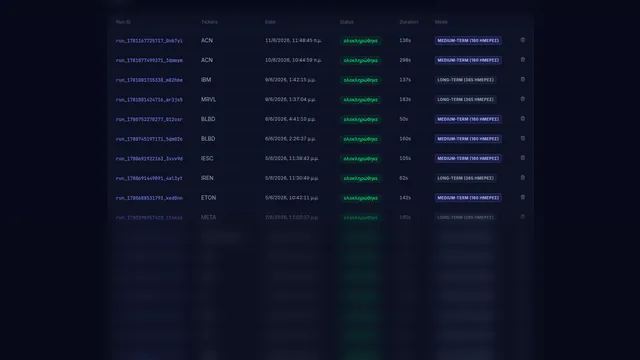Click the ETON ticker cell
The height and width of the screenshot is (360, 640).
click(208, 198)
